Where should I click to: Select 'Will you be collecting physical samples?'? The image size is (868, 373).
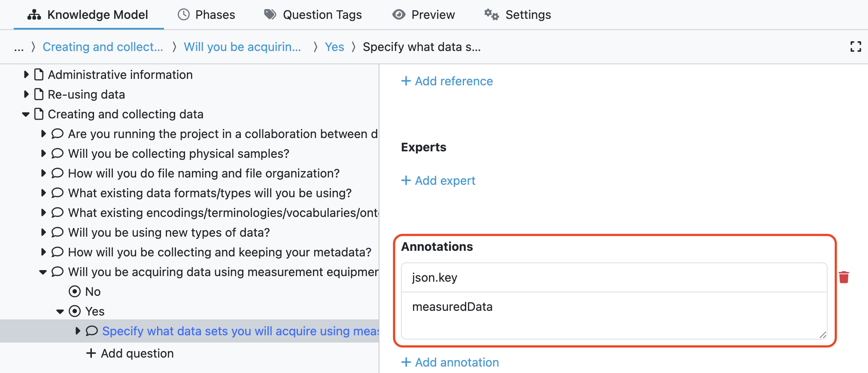pyautogui.click(x=179, y=153)
